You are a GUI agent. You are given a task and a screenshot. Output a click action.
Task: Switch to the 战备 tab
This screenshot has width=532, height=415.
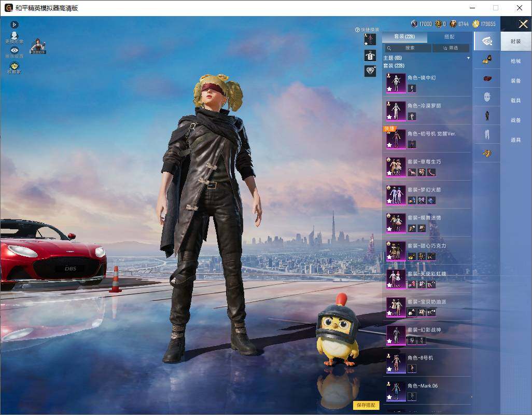(516, 120)
